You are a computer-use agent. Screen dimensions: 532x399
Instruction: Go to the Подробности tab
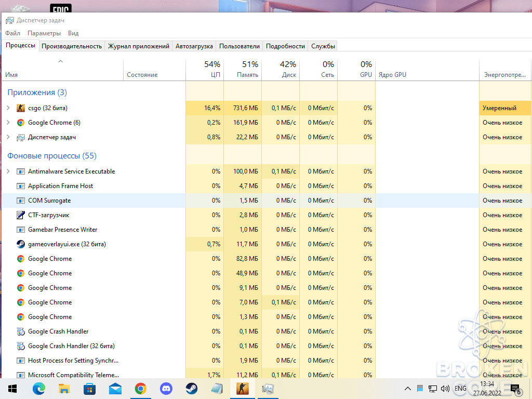(x=285, y=46)
